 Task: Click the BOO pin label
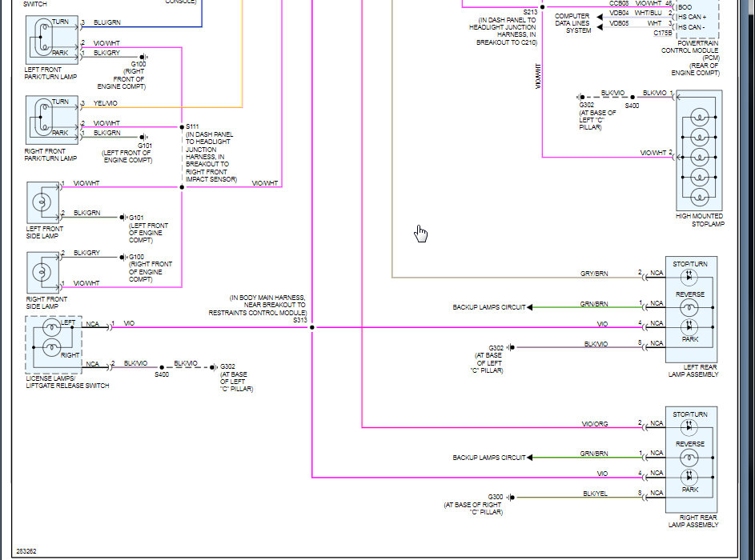click(x=685, y=7)
